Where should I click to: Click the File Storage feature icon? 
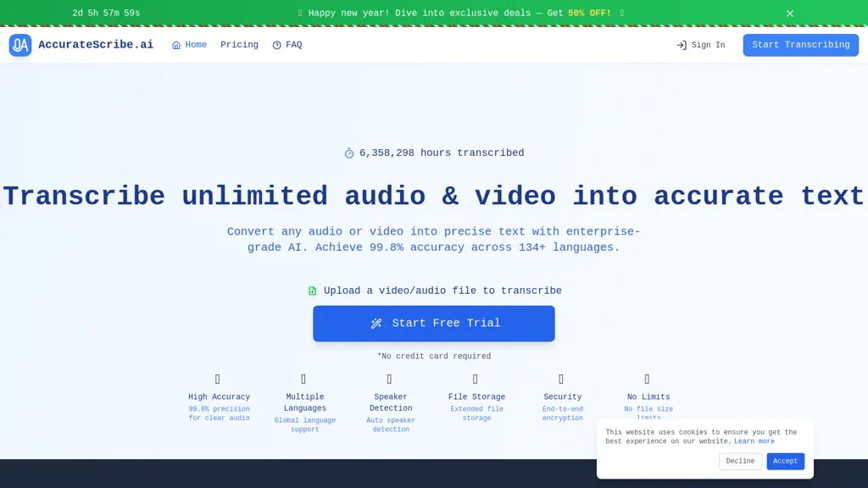click(x=475, y=379)
